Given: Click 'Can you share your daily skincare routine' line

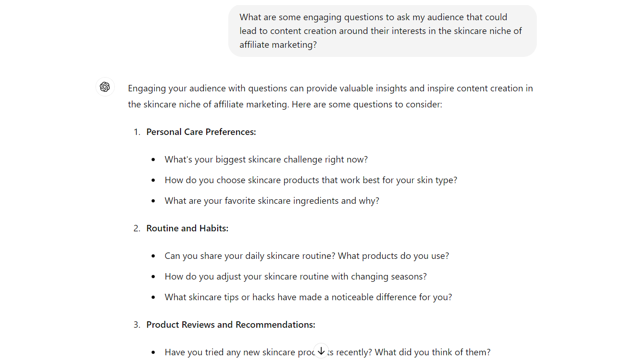Looking at the screenshot, I should (x=307, y=256).
